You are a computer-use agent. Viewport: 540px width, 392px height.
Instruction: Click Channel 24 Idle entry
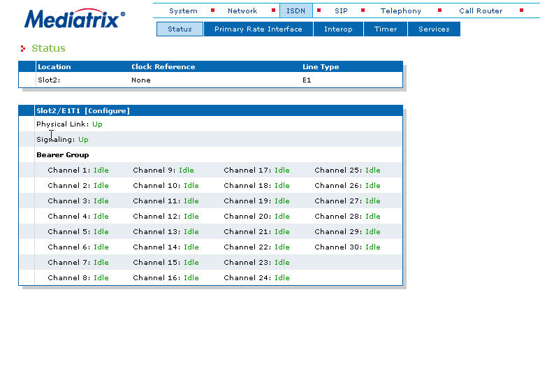coord(256,277)
